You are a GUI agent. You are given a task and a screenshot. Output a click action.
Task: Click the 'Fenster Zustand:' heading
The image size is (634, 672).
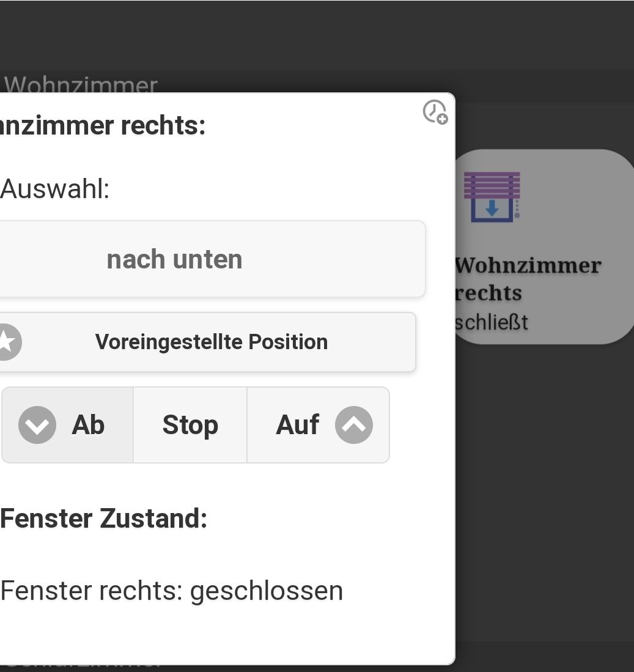click(104, 519)
